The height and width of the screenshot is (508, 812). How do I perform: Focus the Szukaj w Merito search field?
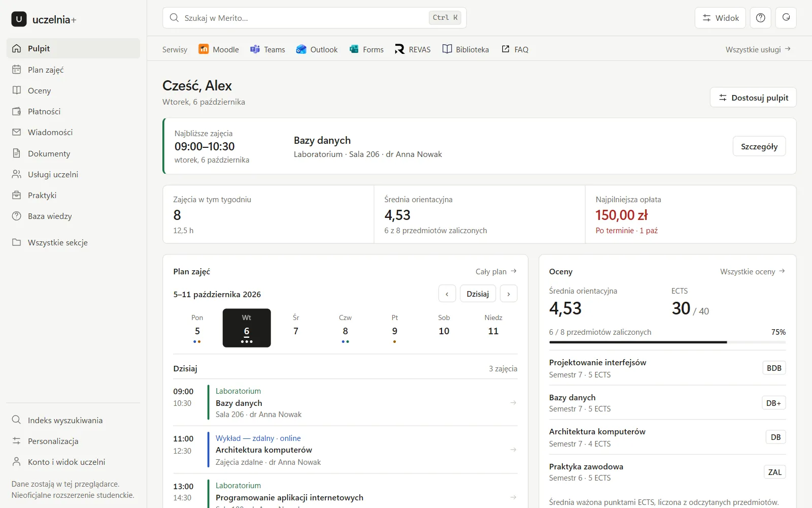pyautogui.click(x=314, y=18)
